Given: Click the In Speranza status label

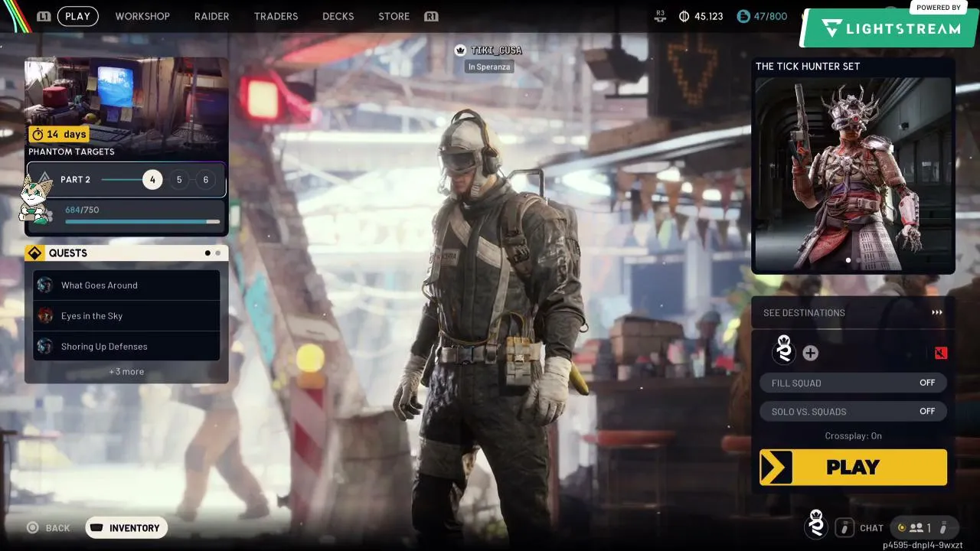Looking at the screenshot, I should (490, 67).
